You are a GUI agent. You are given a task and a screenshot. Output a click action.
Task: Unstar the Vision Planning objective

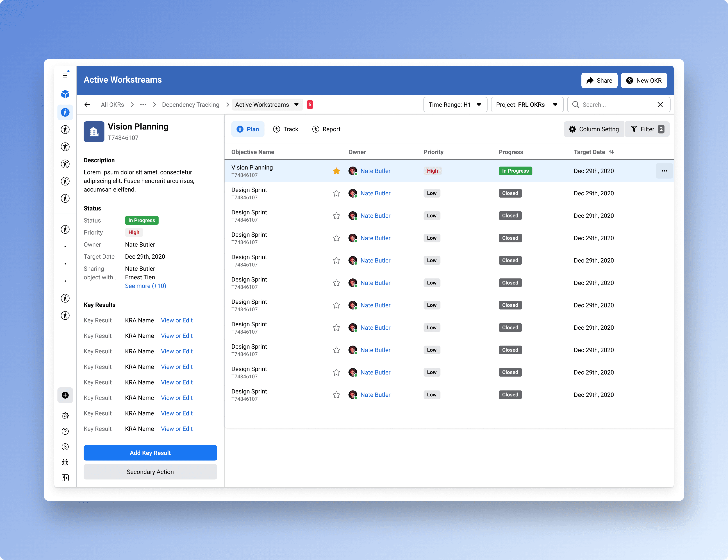click(x=336, y=171)
